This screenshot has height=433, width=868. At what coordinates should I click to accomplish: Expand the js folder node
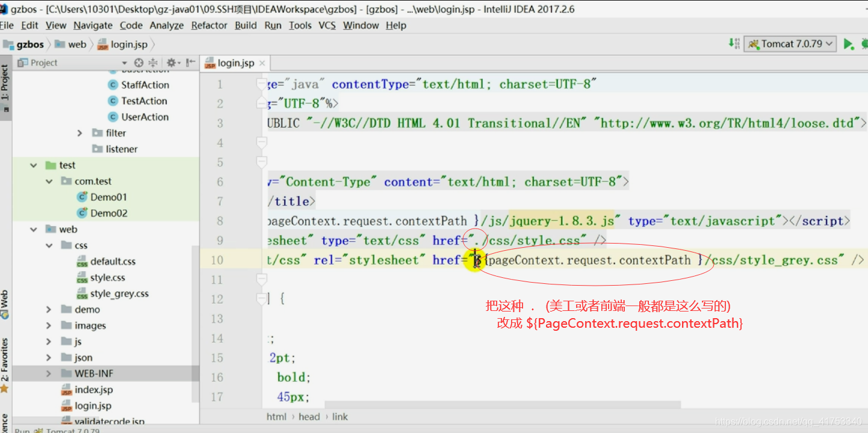[x=49, y=342]
